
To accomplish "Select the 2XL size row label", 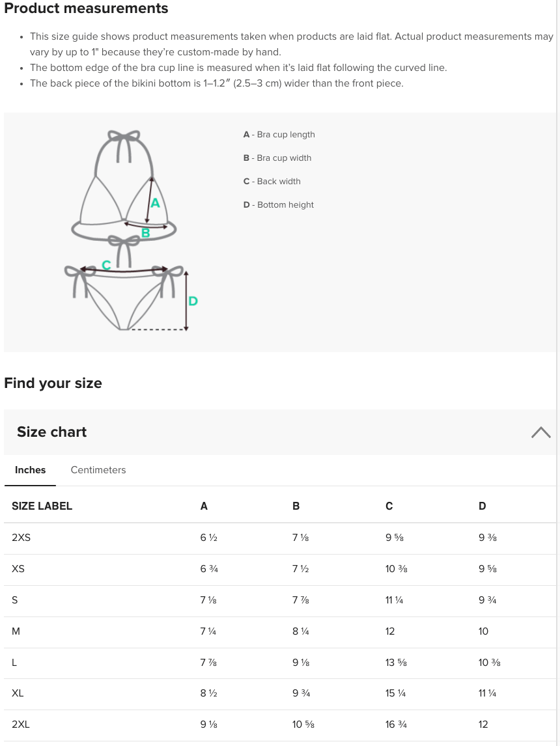I will click(20, 725).
